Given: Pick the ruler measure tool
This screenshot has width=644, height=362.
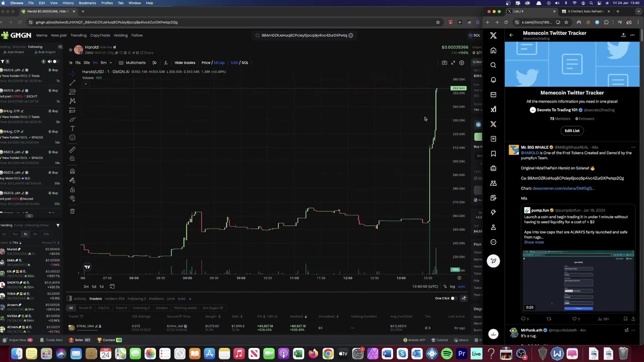Looking at the screenshot, I should [72, 149].
